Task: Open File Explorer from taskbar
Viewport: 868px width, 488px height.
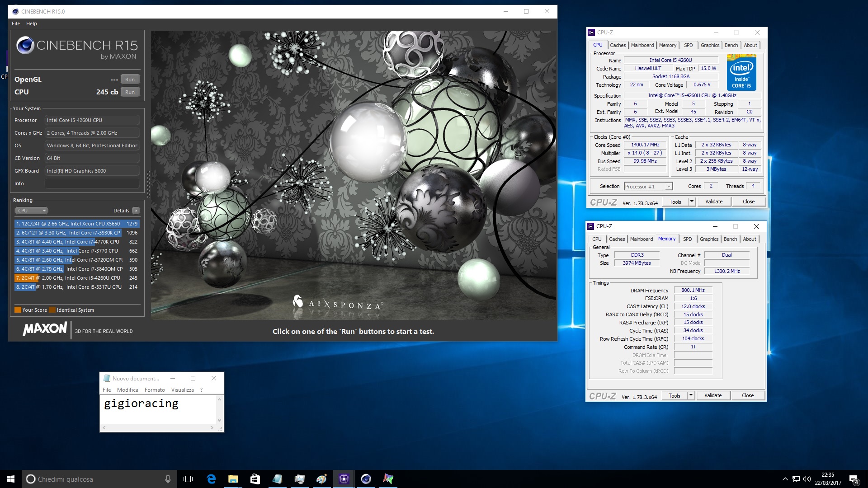Action: click(x=233, y=479)
